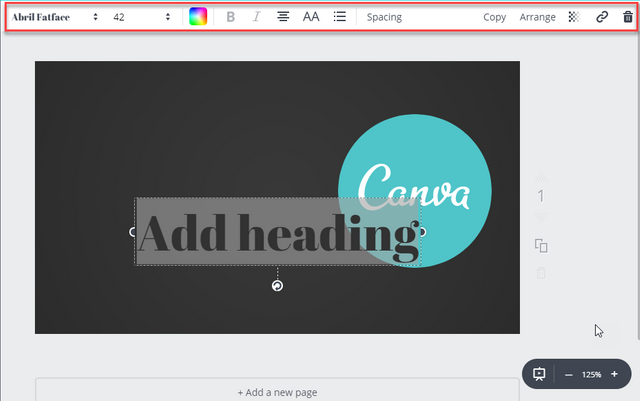This screenshot has width=640, height=401.
Task: Click the Copy button in the toolbar
Action: tap(494, 17)
